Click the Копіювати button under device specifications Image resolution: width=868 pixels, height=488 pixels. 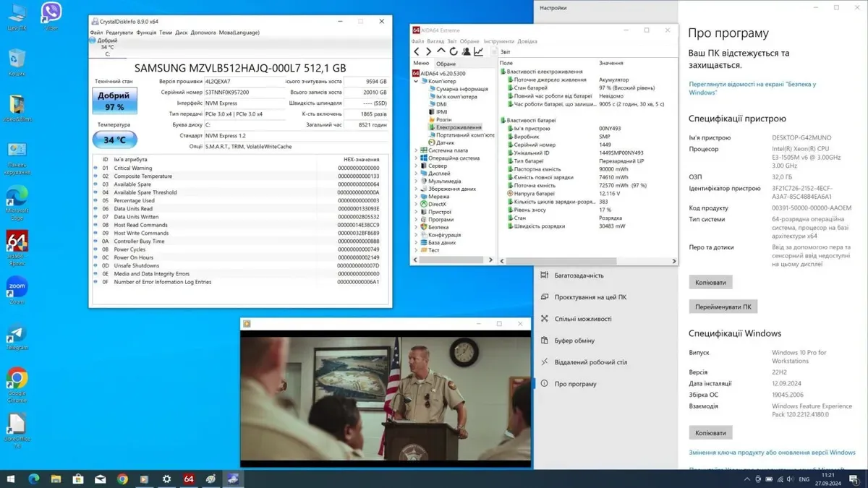coord(710,282)
